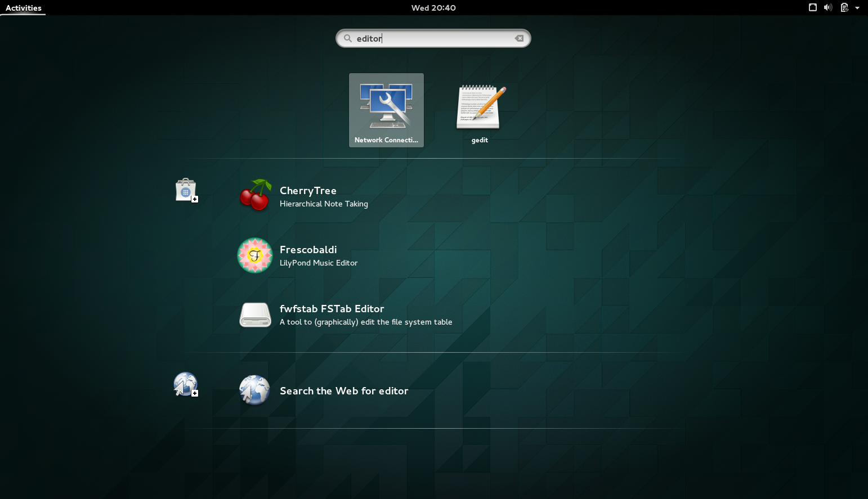868x499 pixels.
Task: Click the 'Network Connecti...' label
Action: [386, 140]
